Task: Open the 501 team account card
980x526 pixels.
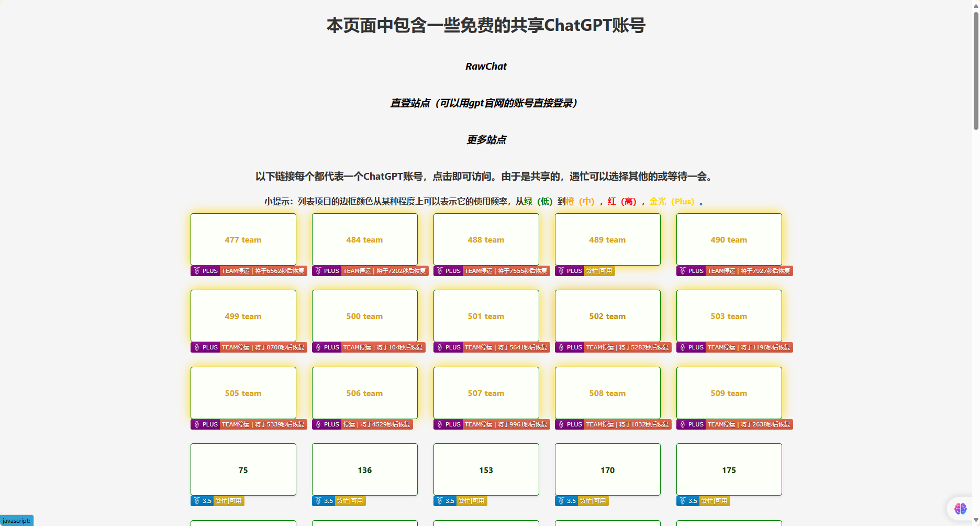Action: point(486,316)
